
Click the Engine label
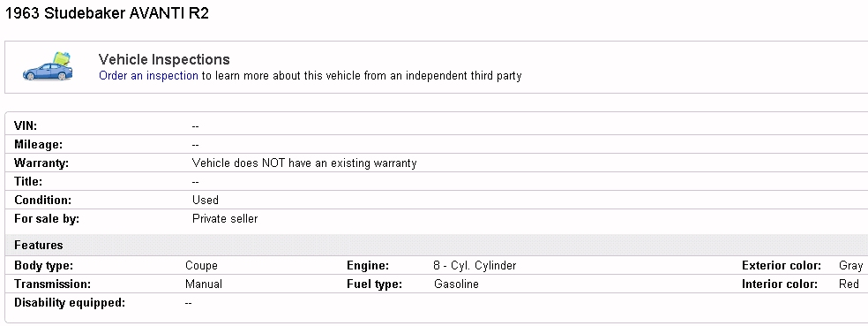pos(368,266)
